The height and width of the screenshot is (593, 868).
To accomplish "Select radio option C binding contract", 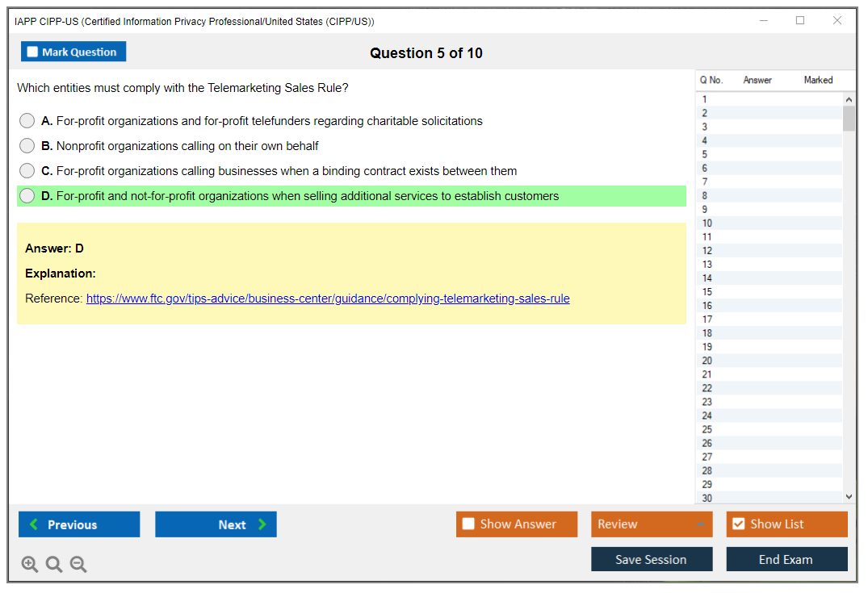I will click(x=27, y=171).
